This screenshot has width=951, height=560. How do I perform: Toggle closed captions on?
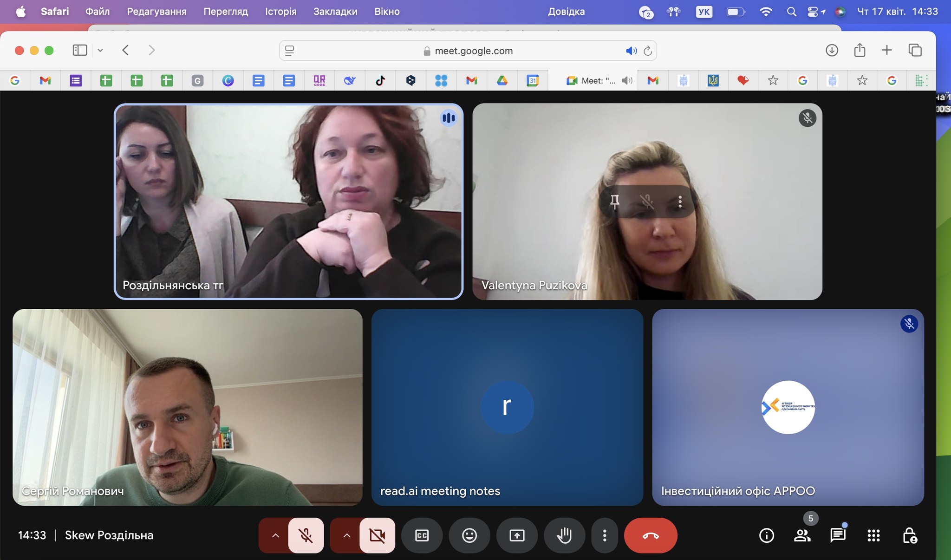(x=422, y=535)
